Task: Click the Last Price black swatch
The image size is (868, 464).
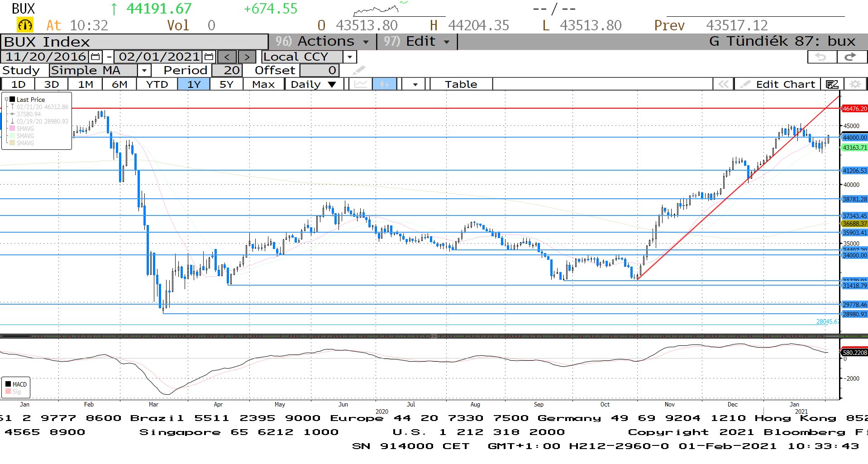Action: (x=13, y=99)
